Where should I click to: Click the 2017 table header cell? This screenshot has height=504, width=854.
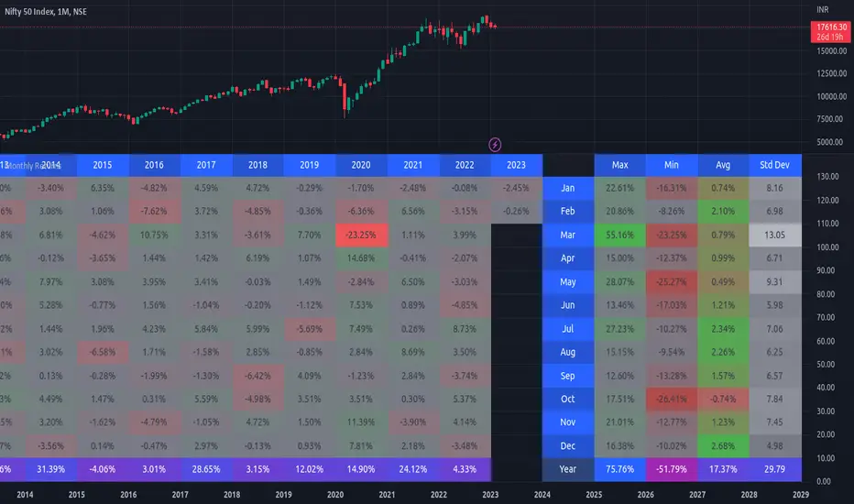pyautogui.click(x=206, y=165)
